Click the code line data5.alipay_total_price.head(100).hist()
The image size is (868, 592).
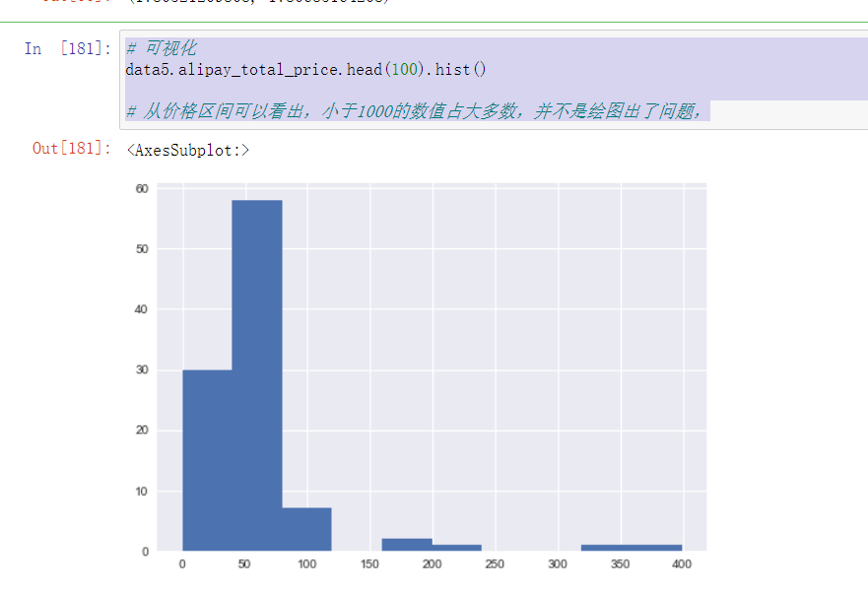tap(305, 70)
